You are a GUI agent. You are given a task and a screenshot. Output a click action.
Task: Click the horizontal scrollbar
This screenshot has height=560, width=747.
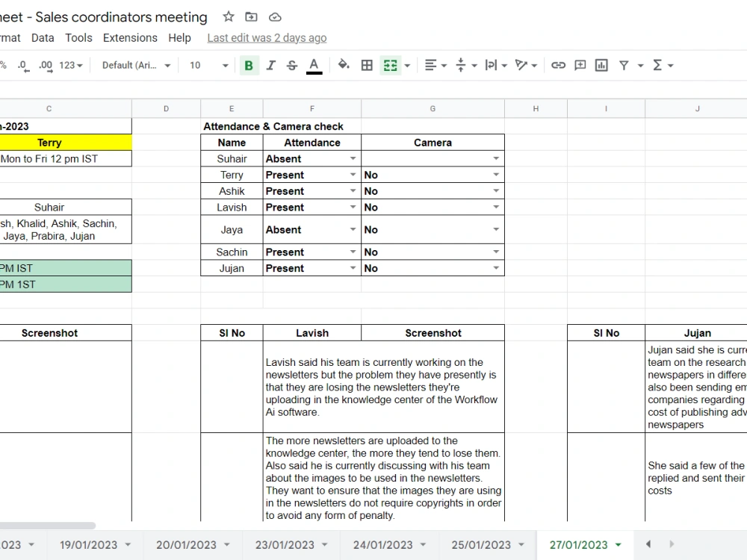pos(48,526)
